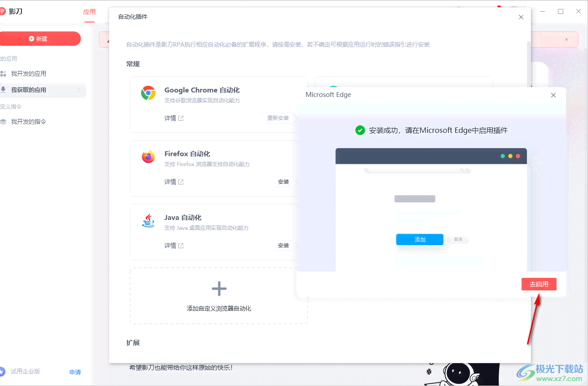
Task: Open 我开发的应用 in sidebar
Action: (x=29, y=74)
